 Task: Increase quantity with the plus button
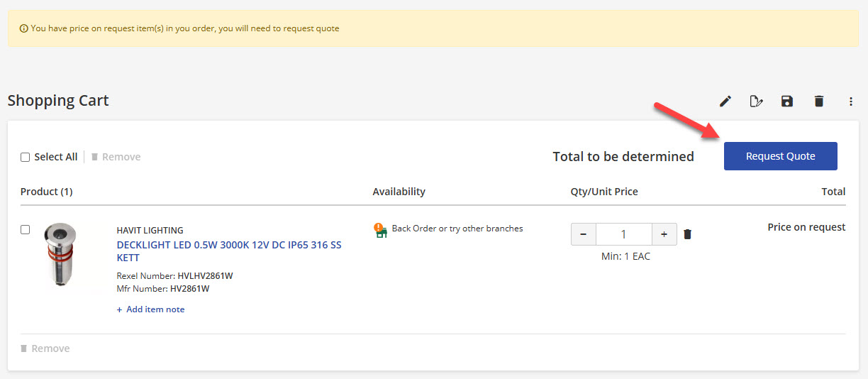coord(664,234)
